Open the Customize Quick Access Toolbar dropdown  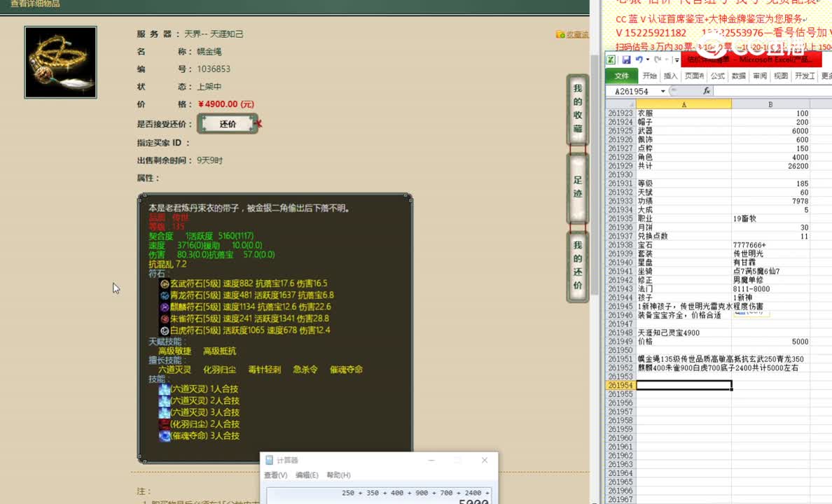coord(677,59)
